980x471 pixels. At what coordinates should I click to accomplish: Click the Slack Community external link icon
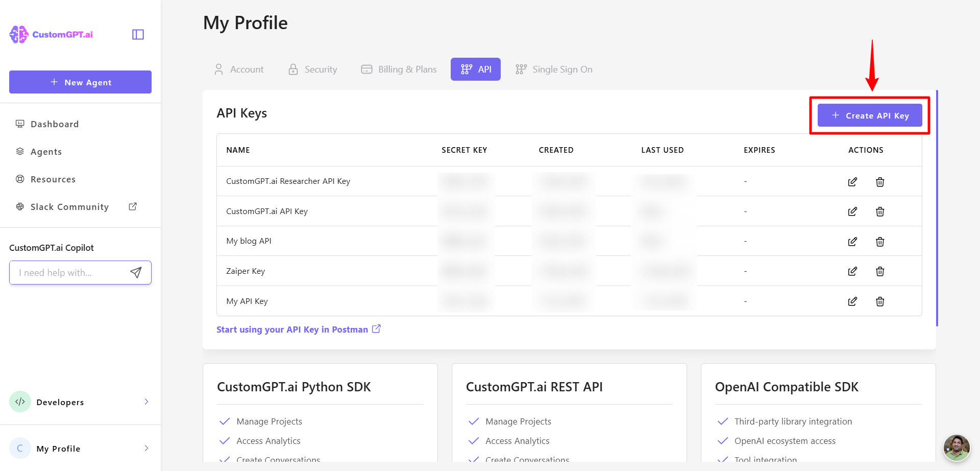(133, 206)
